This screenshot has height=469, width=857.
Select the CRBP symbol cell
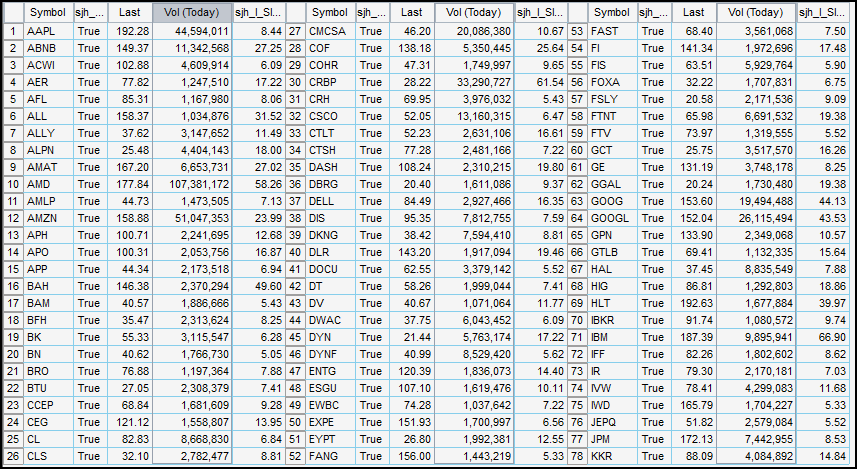[x=330, y=82]
